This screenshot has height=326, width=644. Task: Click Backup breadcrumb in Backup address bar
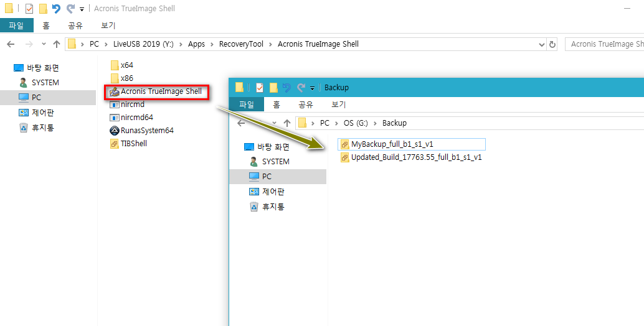394,123
